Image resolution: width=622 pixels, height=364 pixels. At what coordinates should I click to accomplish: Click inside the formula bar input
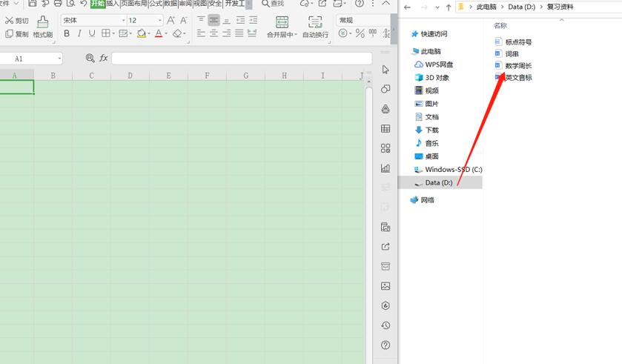pos(241,58)
